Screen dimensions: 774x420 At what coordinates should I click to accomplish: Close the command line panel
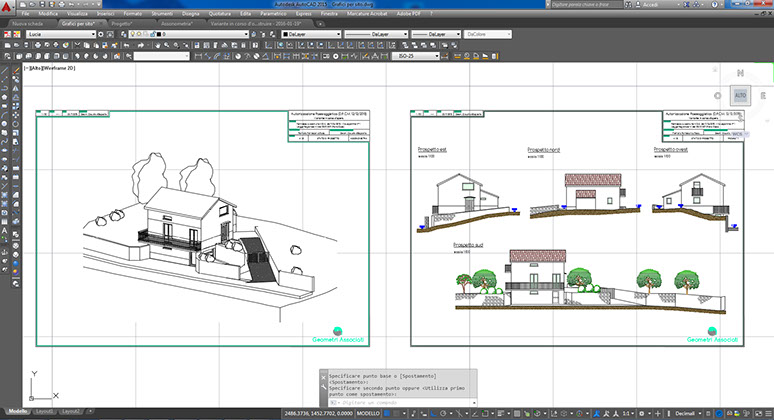coord(322,376)
